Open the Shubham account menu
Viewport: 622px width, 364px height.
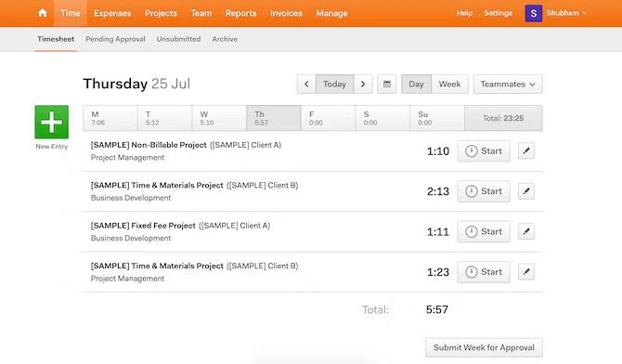coord(566,13)
